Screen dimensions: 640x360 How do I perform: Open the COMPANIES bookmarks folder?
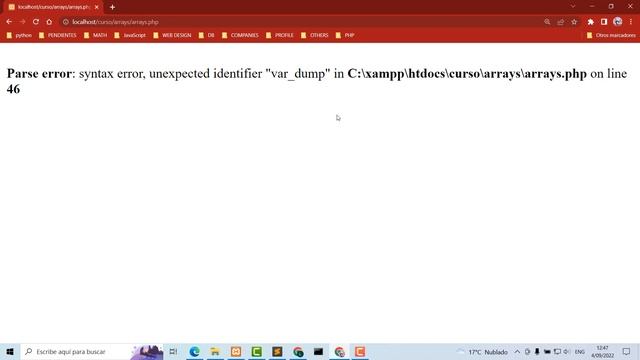(240, 36)
